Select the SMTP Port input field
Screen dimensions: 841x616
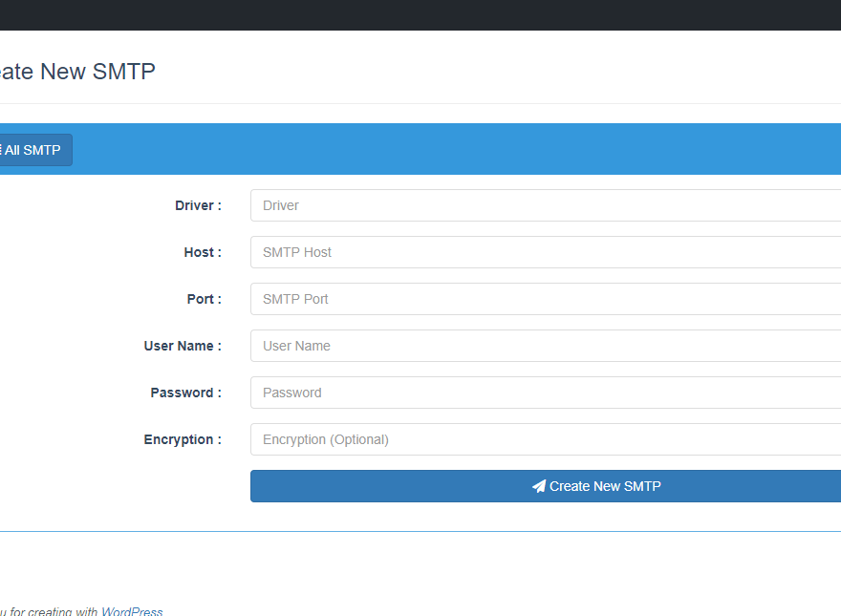(546, 299)
